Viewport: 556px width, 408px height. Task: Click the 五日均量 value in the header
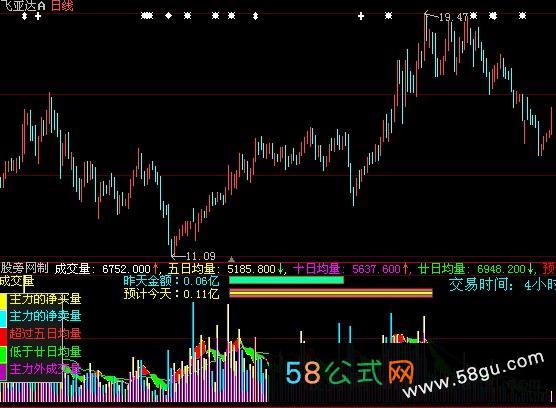click(251, 269)
